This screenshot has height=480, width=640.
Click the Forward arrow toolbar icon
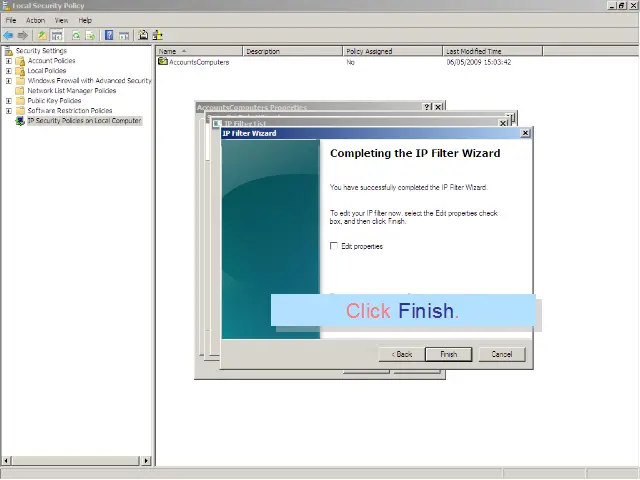coord(22,35)
